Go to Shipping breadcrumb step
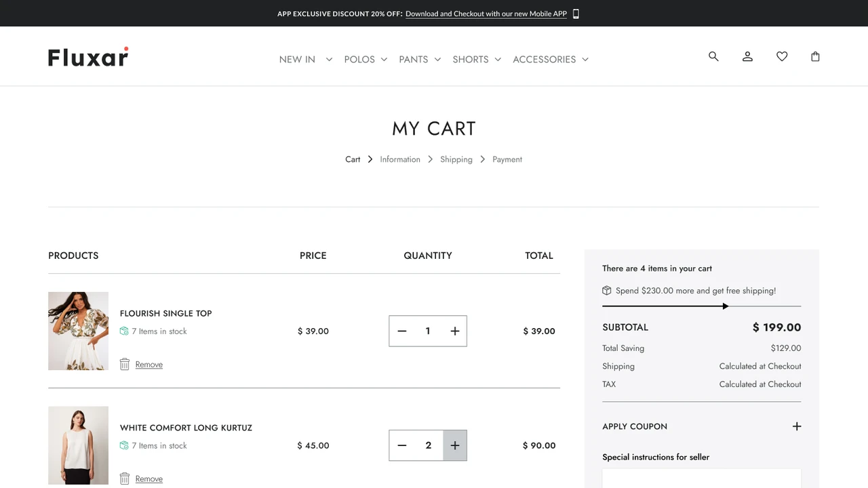This screenshot has height=488, width=868. [x=456, y=159]
